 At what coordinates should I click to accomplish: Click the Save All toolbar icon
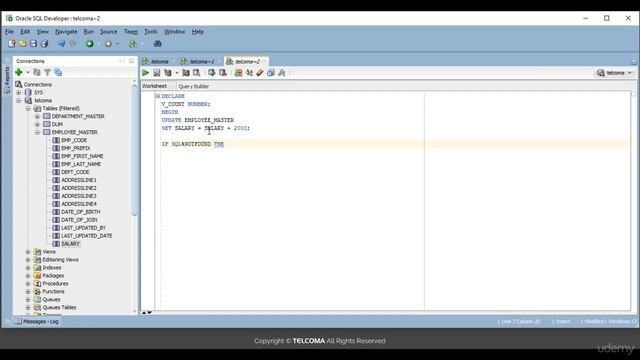[44, 44]
